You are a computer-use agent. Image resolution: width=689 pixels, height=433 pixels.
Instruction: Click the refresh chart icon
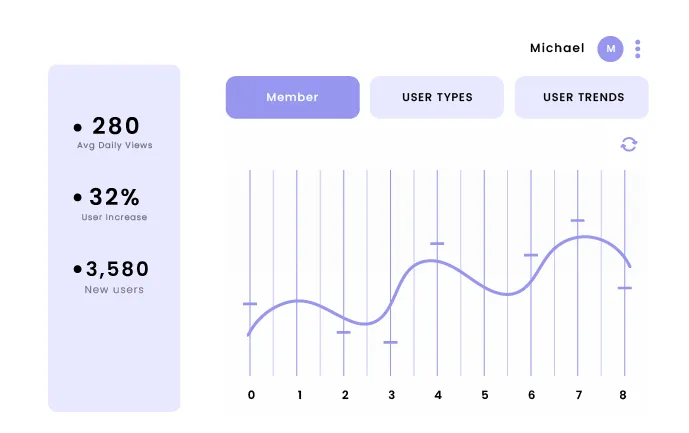click(x=628, y=144)
